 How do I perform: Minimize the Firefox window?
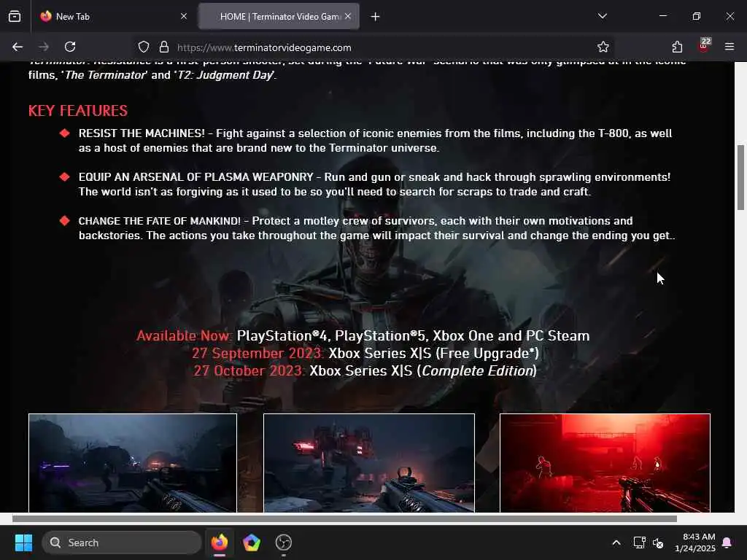662,16
